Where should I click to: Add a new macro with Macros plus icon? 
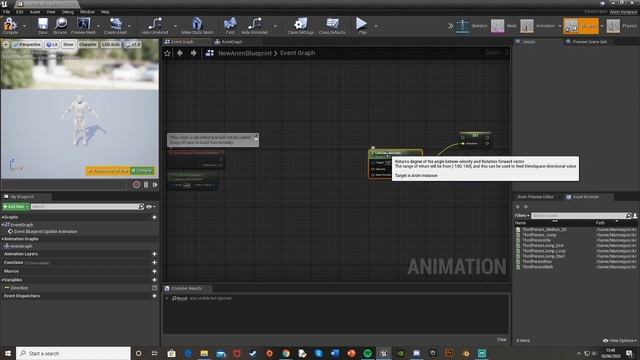154,271
